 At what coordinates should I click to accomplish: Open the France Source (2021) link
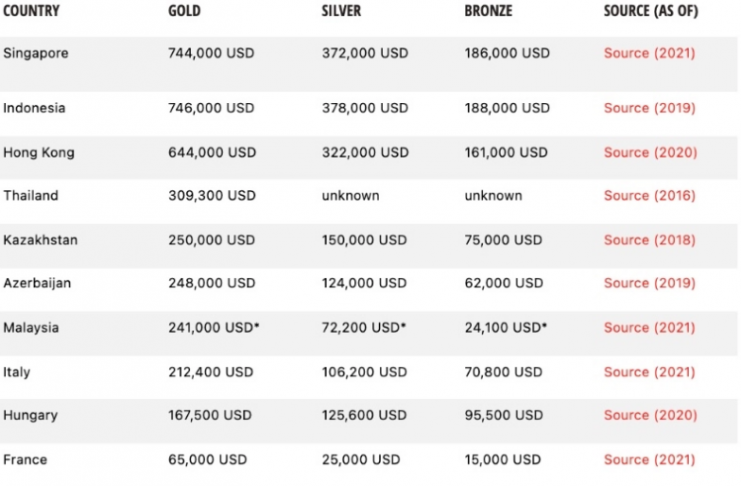[649, 459]
